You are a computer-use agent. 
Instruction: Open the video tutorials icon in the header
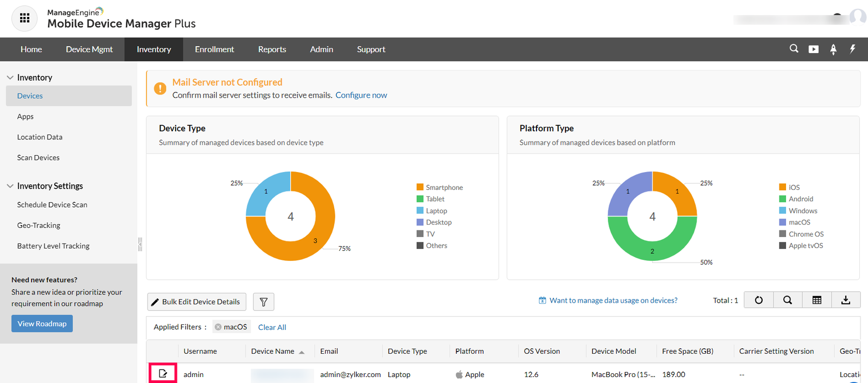[x=813, y=49]
